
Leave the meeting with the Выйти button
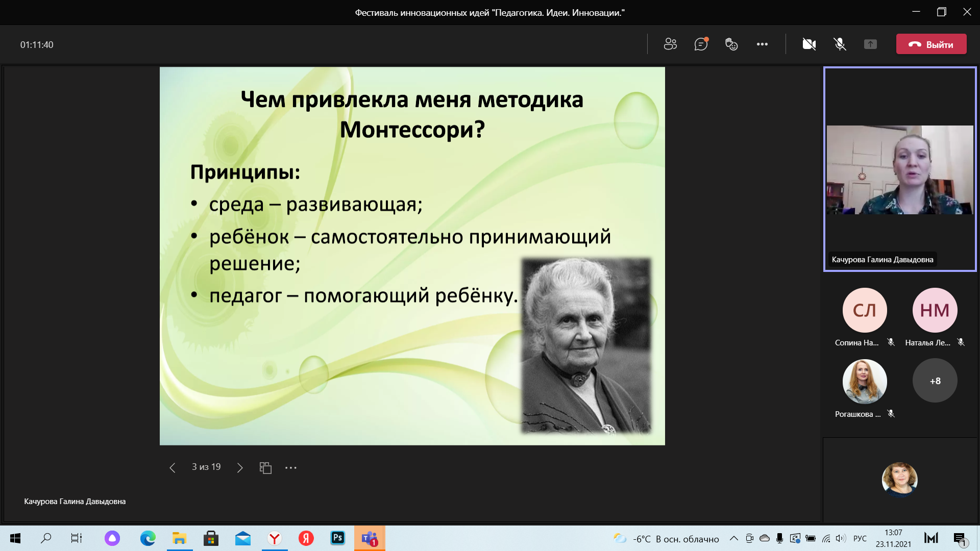click(931, 44)
